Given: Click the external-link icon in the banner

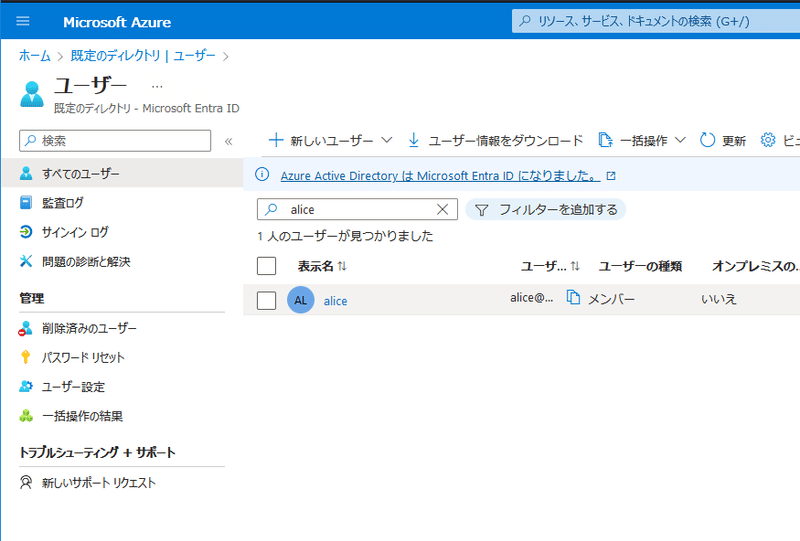Looking at the screenshot, I should [x=611, y=176].
